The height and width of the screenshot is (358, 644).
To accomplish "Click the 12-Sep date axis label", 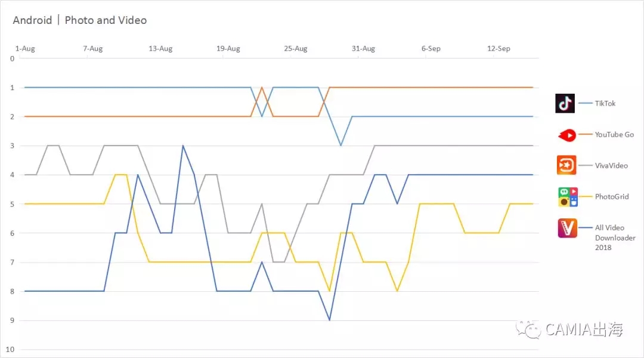I will coord(499,48).
